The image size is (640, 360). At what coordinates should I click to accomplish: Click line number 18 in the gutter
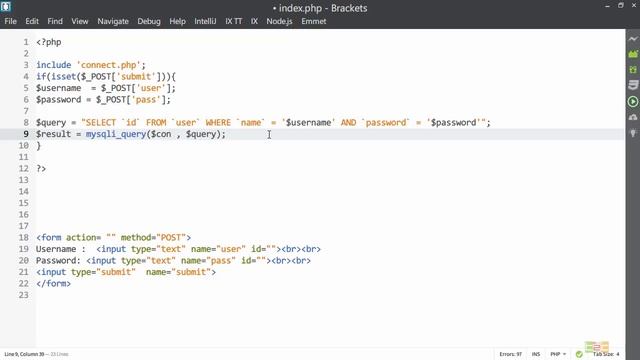[24, 238]
